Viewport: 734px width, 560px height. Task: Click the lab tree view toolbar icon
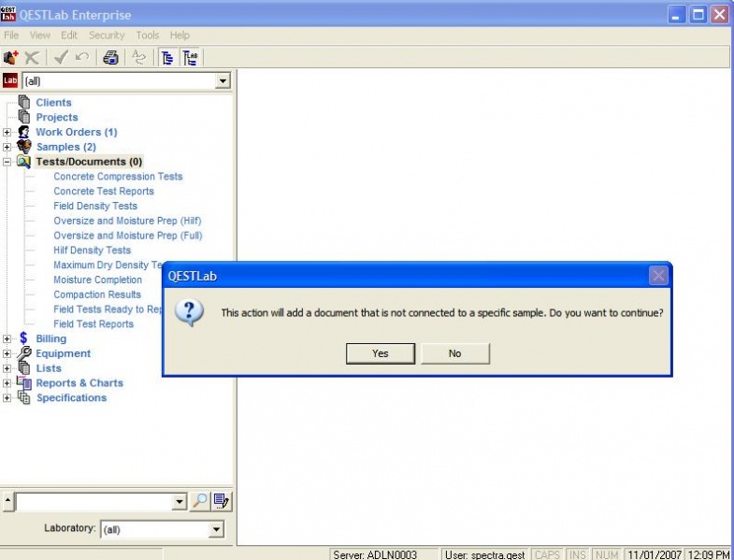pos(191,57)
